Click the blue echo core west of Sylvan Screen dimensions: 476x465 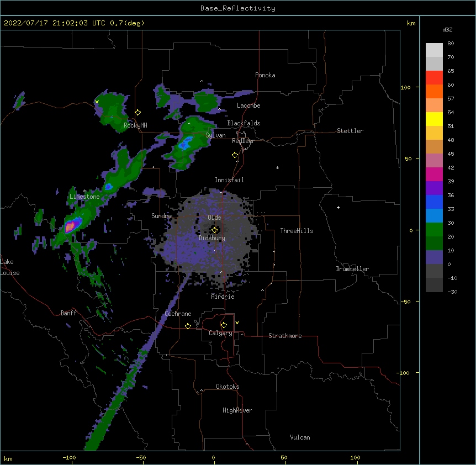click(x=185, y=143)
